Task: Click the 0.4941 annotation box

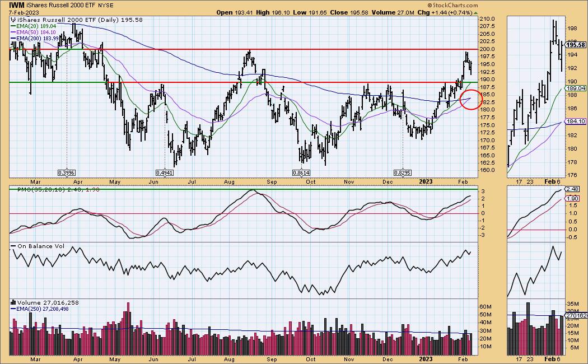Action: (165, 173)
